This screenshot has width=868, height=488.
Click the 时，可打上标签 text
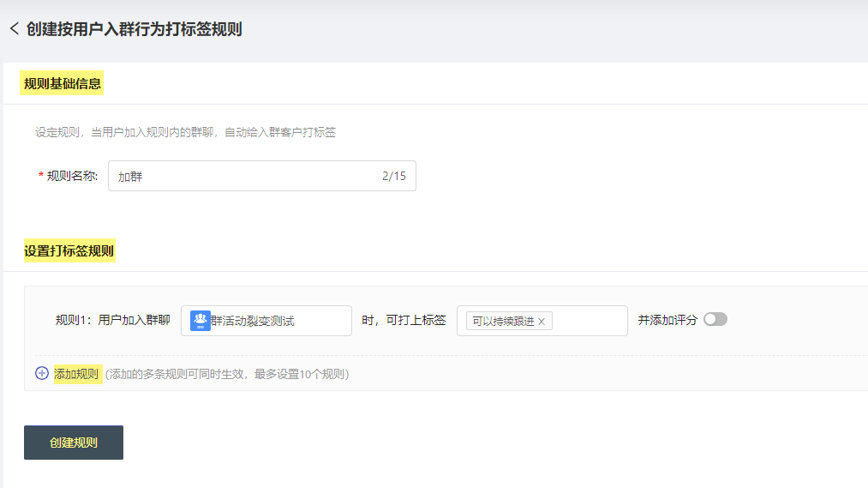click(404, 320)
